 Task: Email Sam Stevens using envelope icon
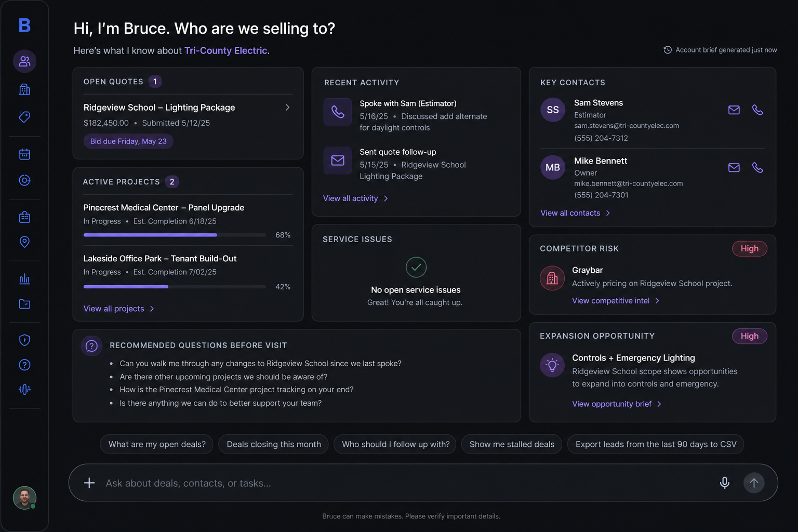click(734, 110)
